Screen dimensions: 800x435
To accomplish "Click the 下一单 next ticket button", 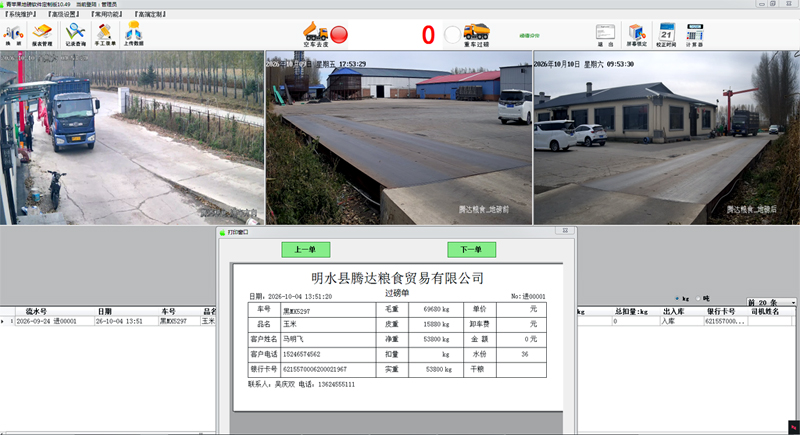I will point(471,249).
